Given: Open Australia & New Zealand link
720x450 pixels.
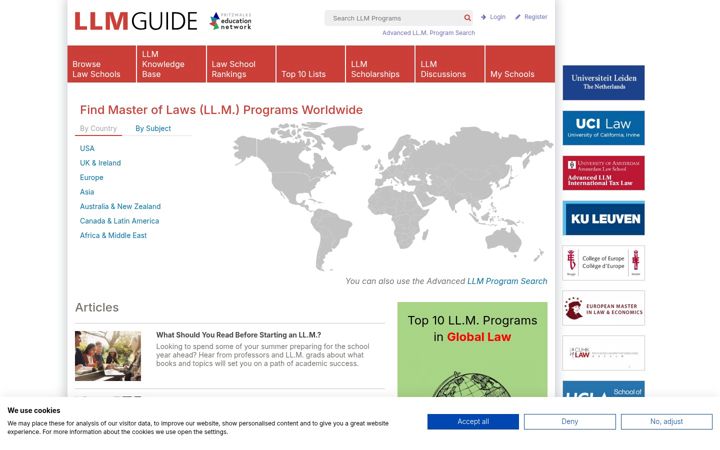Looking at the screenshot, I should 120,207.
